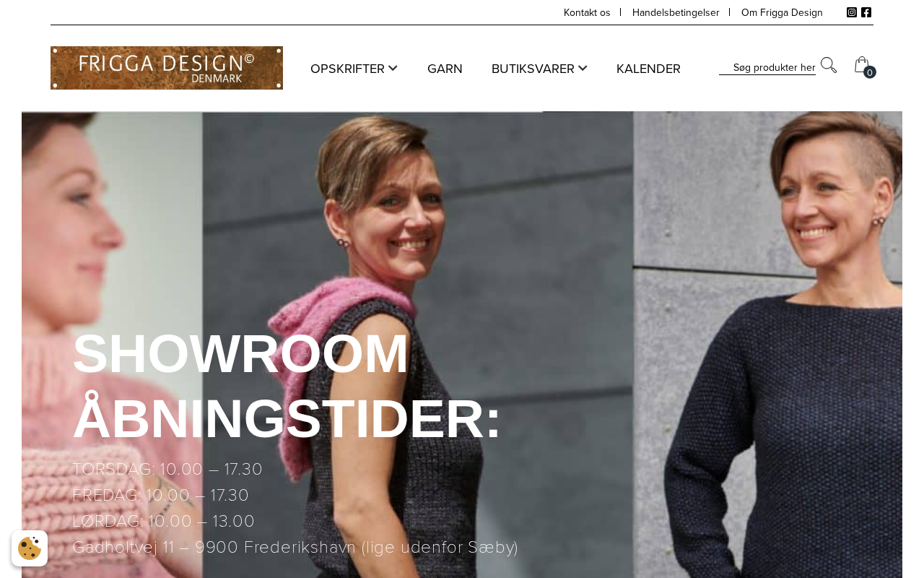This screenshot has width=924, height=578.
Task: Click the Gadholtvej 11 address text
Action: coord(295,548)
